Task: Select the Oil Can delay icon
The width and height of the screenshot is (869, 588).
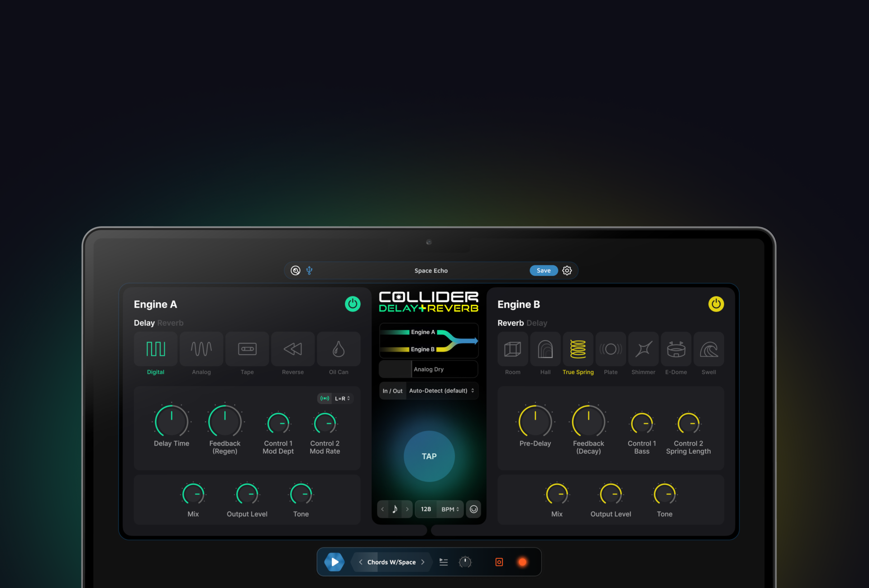Action: coord(339,349)
